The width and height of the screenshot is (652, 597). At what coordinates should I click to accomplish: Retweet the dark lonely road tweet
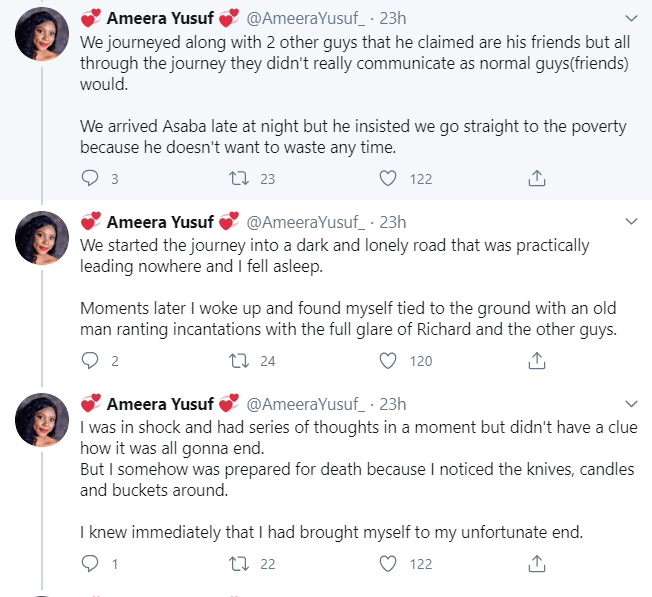pyautogui.click(x=239, y=361)
